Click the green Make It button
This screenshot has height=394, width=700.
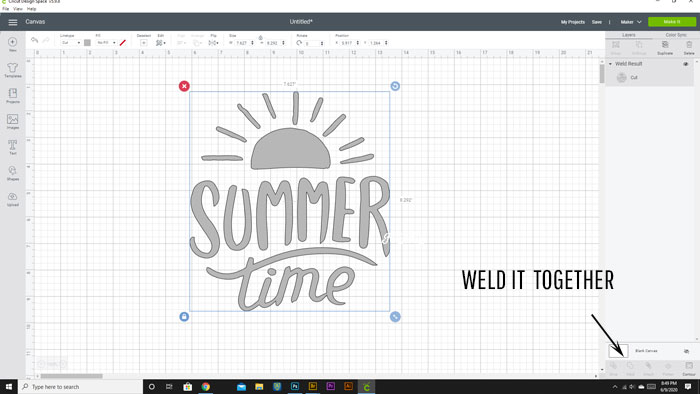(671, 21)
